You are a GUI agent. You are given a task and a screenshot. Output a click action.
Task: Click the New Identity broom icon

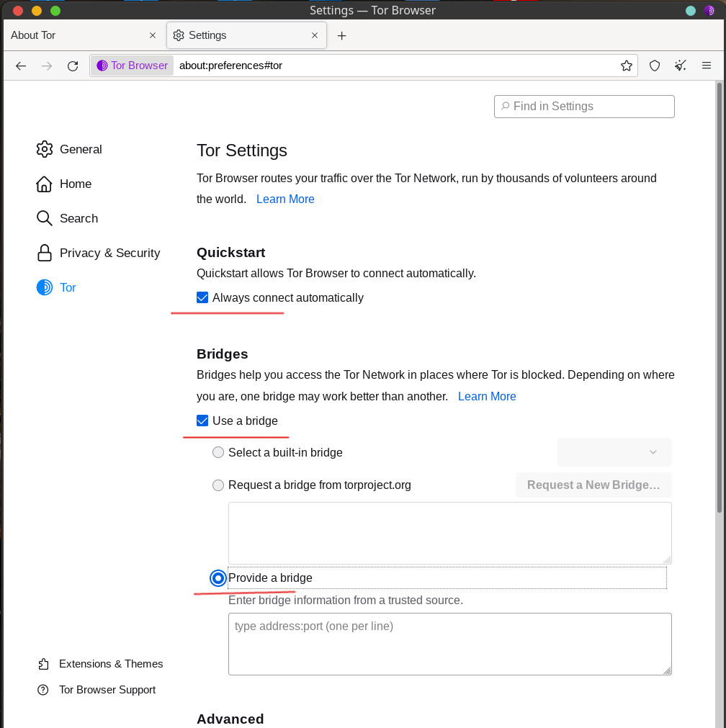pos(681,66)
